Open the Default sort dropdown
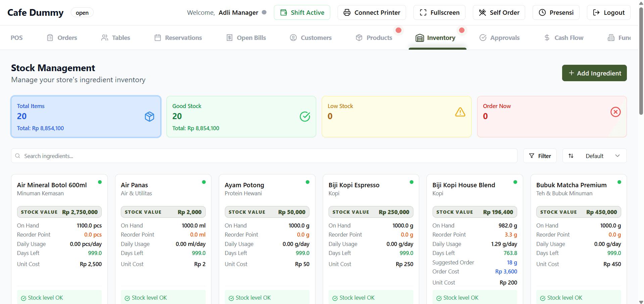This screenshot has width=644, height=304. point(594,156)
